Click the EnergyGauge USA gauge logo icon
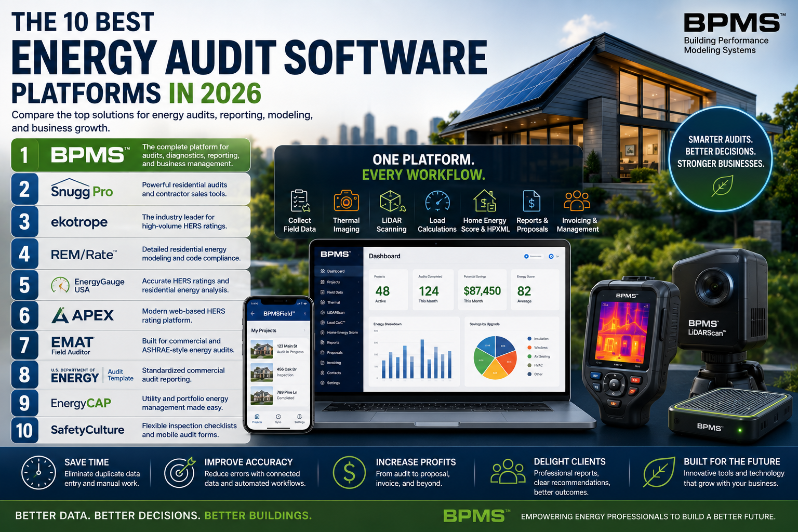The width and height of the screenshot is (798, 532). tap(60, 285)
